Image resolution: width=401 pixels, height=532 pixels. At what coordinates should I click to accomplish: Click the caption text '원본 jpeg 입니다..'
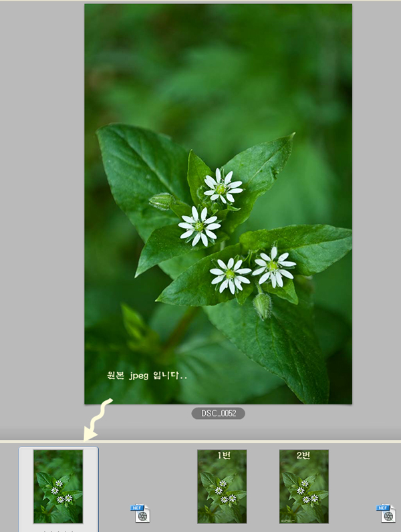tap(147, 376)
